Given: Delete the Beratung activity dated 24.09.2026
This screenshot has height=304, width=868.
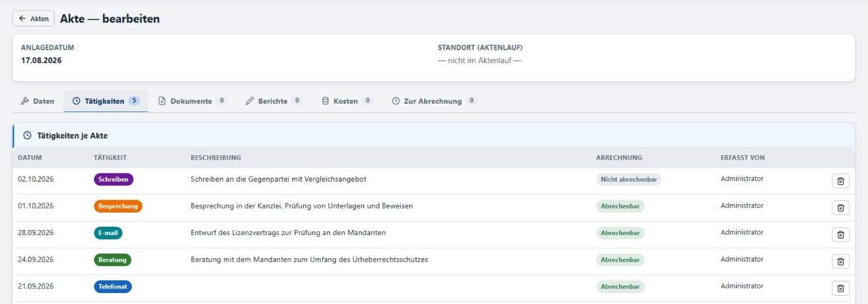Looking at the screenshot, I should (x=840, y=261).
